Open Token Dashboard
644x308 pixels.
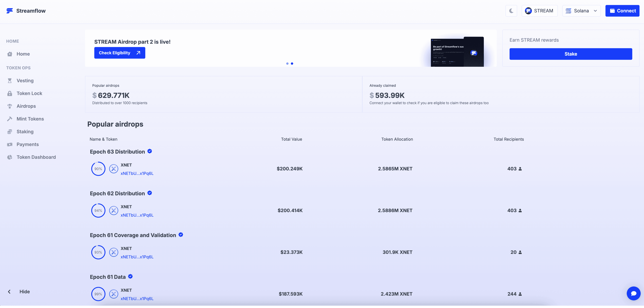point(36,157)
